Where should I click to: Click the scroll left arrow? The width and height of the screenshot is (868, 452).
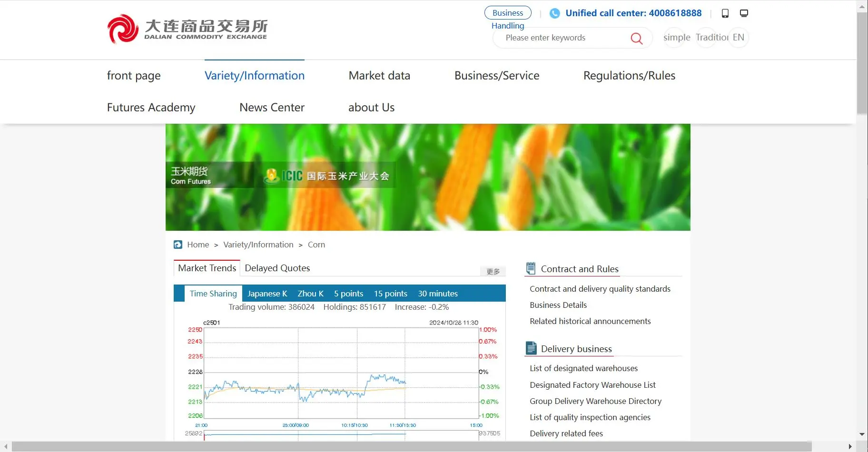6,446
